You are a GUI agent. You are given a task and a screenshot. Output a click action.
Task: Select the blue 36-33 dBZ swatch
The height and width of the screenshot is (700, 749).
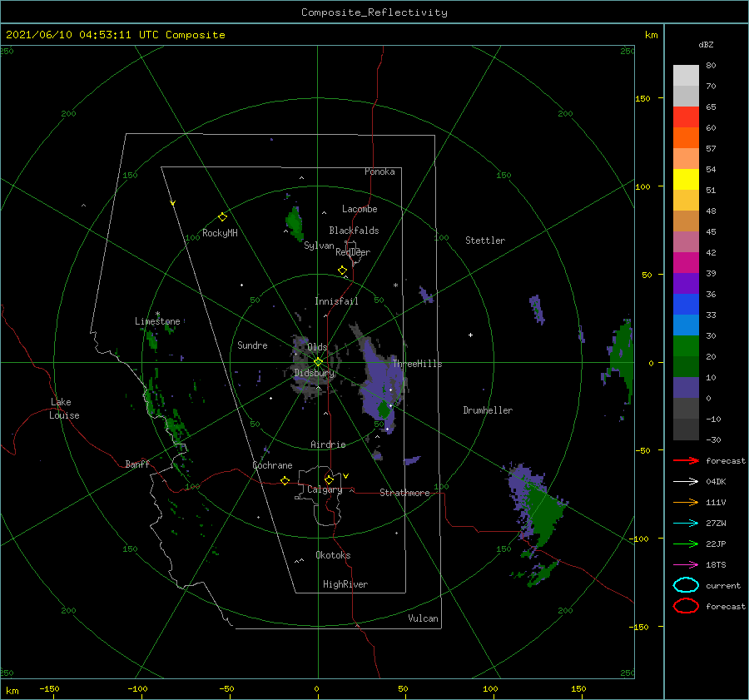point(686,305)
